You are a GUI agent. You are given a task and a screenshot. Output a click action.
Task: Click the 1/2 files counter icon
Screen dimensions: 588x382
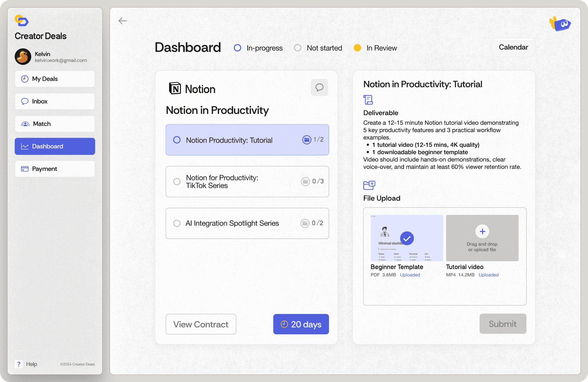click(307, 140)
